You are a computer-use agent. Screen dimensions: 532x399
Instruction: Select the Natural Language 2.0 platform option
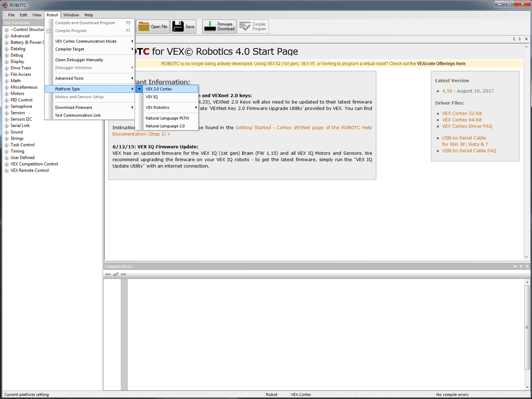165,126
